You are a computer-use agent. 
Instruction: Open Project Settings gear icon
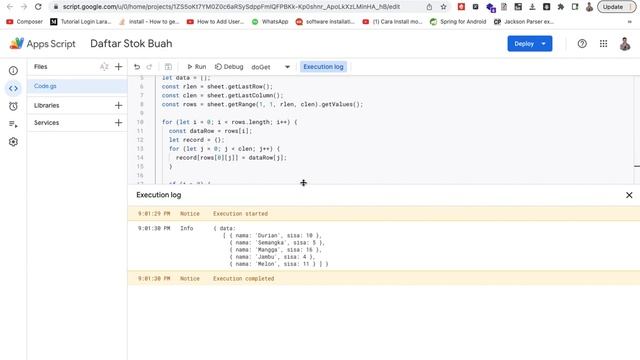click(x=13, y=142)
